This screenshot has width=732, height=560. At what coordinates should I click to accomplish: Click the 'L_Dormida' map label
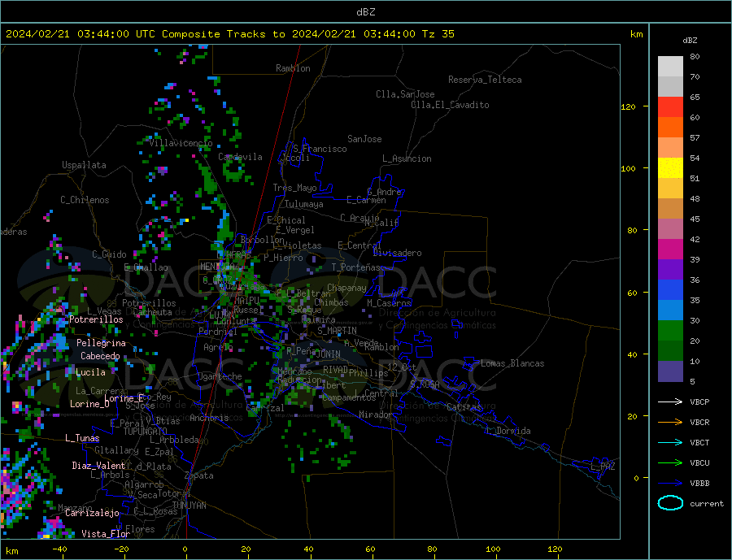[x=508, y=432]
